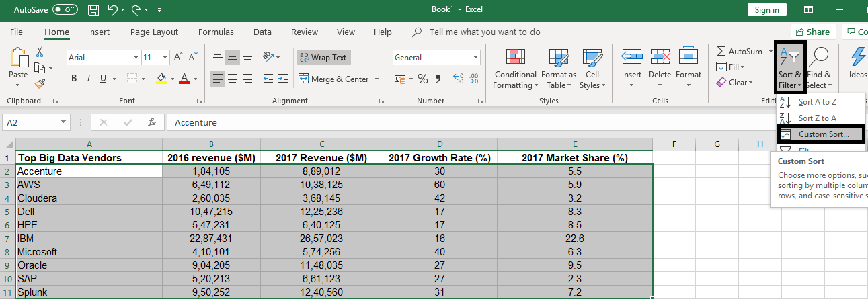
Task: Open the File tab
Action: coord(16,32)
